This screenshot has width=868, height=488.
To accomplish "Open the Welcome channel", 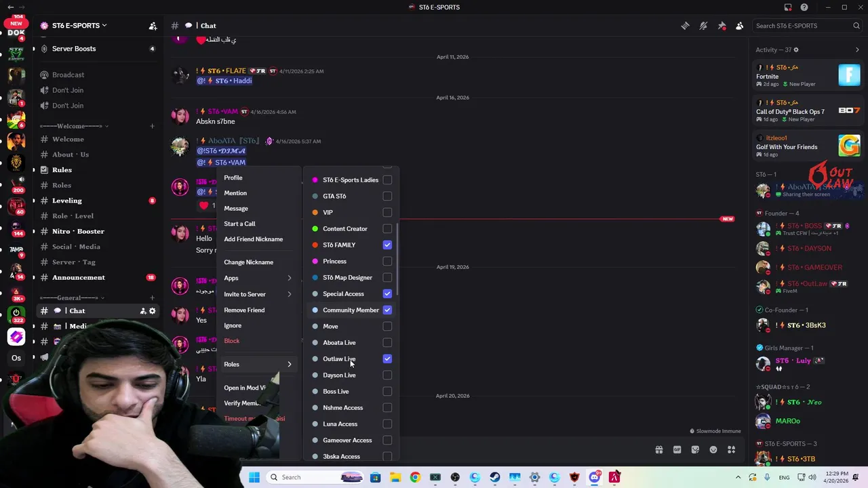I will click(x=98, y=139).
